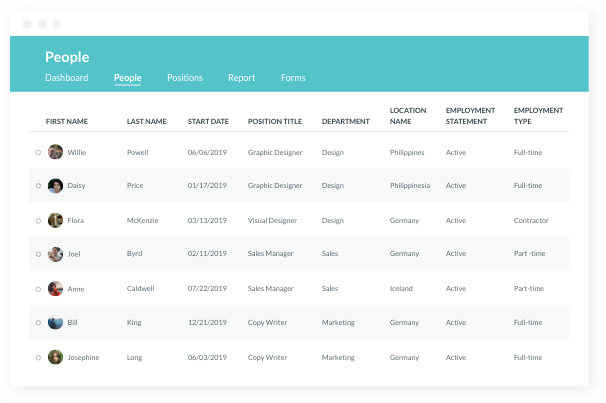The width and height of the screenshot is (606, 403).
Task: Click the start date "06/06/2019"
Action: tap(207, 153)
